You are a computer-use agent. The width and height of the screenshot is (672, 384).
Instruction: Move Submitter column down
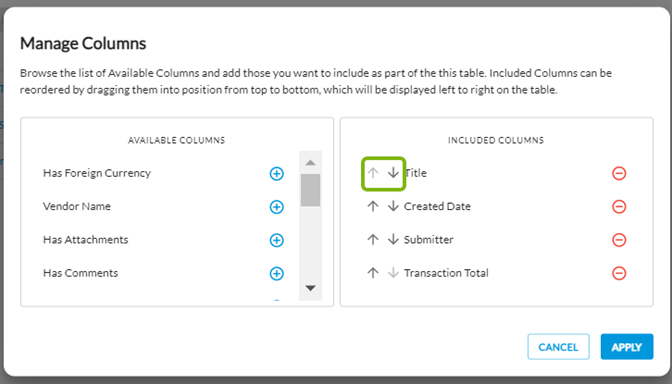coord(393,240)
